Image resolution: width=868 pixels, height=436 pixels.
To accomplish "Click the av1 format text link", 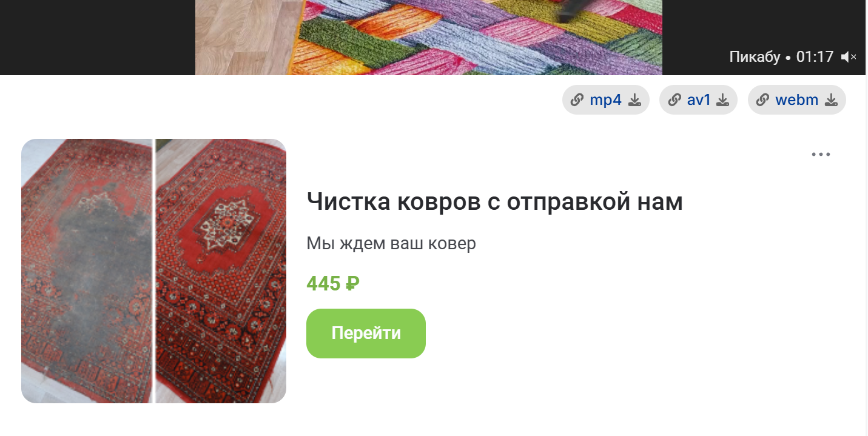I will coord(699,100).
